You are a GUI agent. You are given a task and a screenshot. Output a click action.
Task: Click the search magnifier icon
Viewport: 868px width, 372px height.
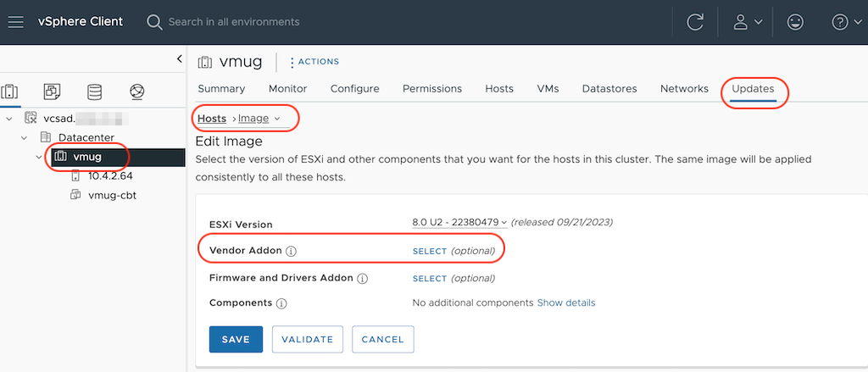tap(153, 22)
